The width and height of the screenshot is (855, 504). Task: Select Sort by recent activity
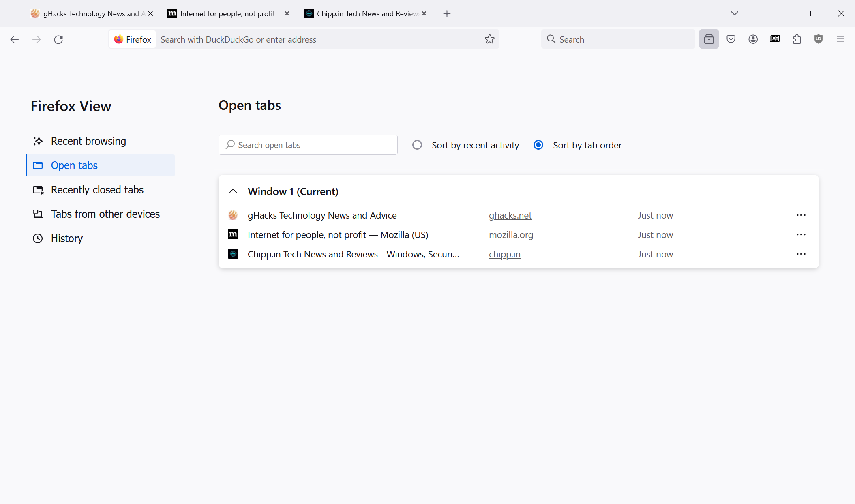[x=417, y=145]
